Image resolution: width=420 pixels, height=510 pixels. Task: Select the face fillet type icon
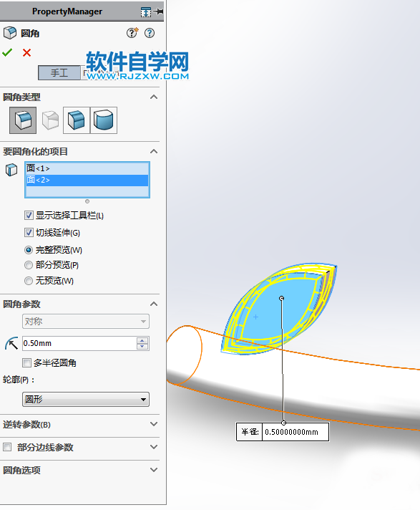pyautogui.click(x=77, y=120)
